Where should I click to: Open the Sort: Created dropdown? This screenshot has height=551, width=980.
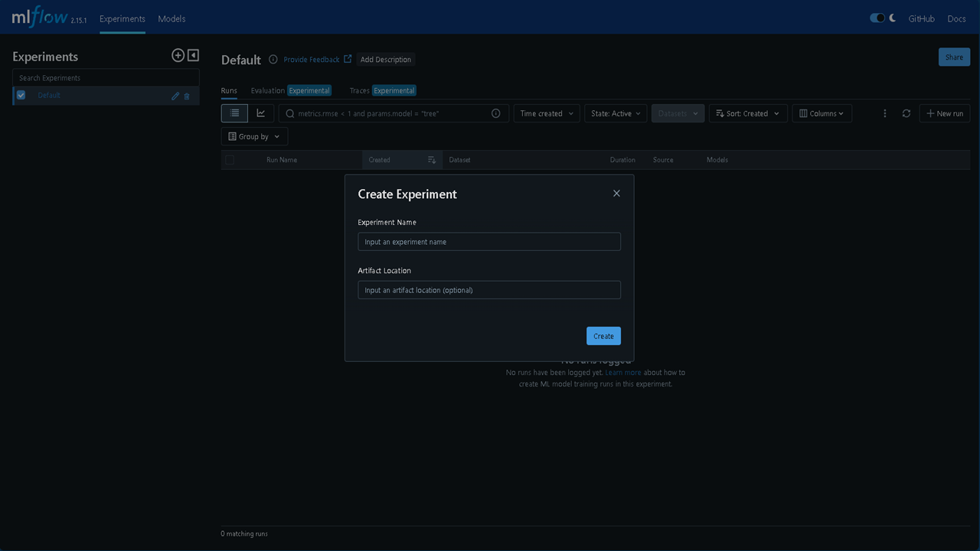[748, 113]
